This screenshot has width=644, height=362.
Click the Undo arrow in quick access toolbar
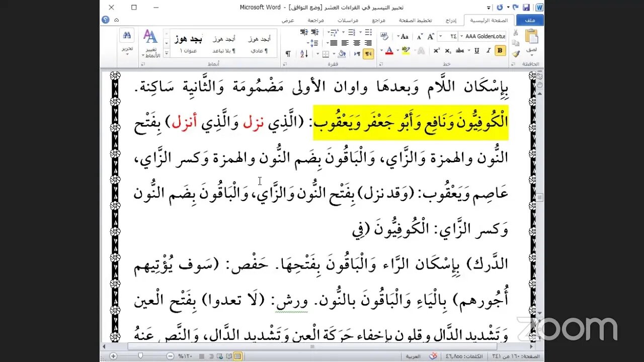click(515, 8)
